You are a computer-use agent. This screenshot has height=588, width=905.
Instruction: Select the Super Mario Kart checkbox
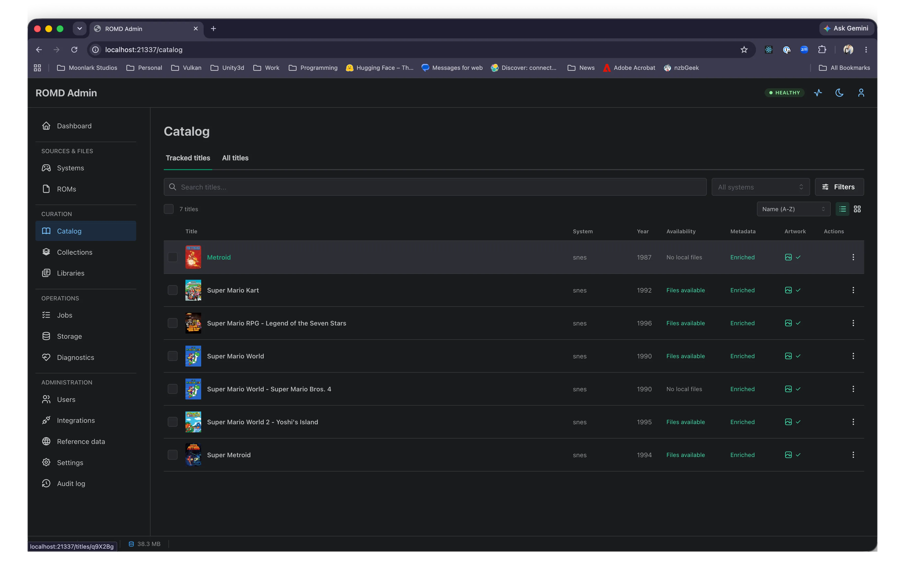click(173, 290)
